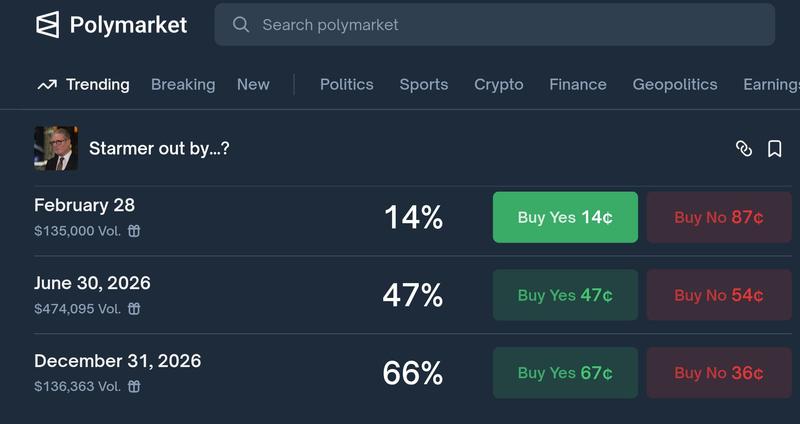800x424 pixels.
Task: Buy No at 36¢ for December 31, 2026
Action: coord(719,373)
